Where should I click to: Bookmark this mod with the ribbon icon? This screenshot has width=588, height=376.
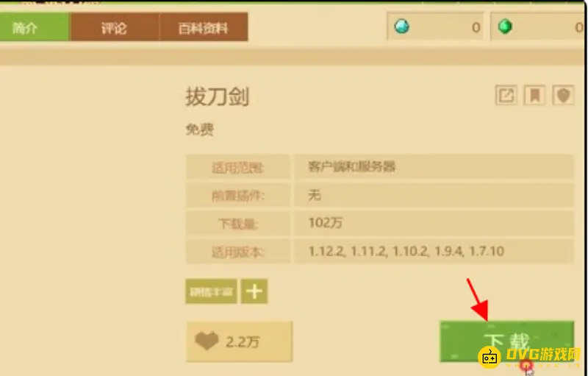point(535,96)
